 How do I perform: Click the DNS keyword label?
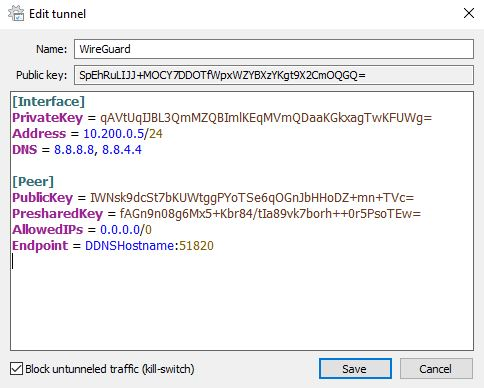pos(25,150)
